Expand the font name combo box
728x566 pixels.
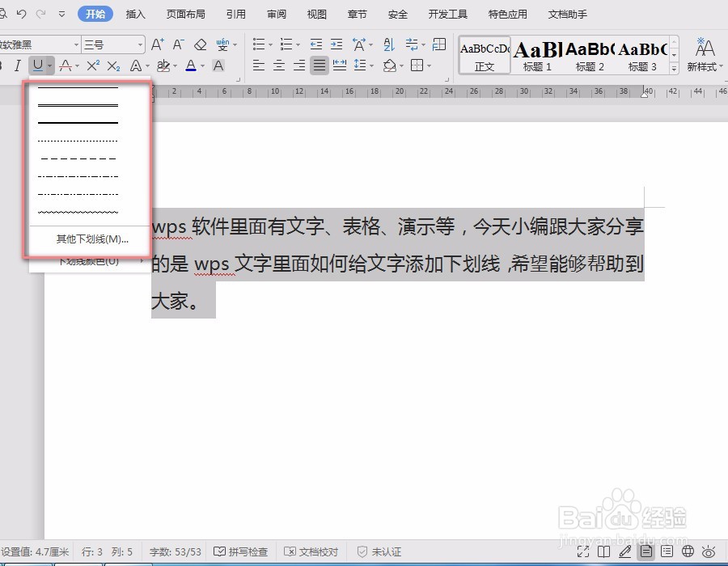76,45
